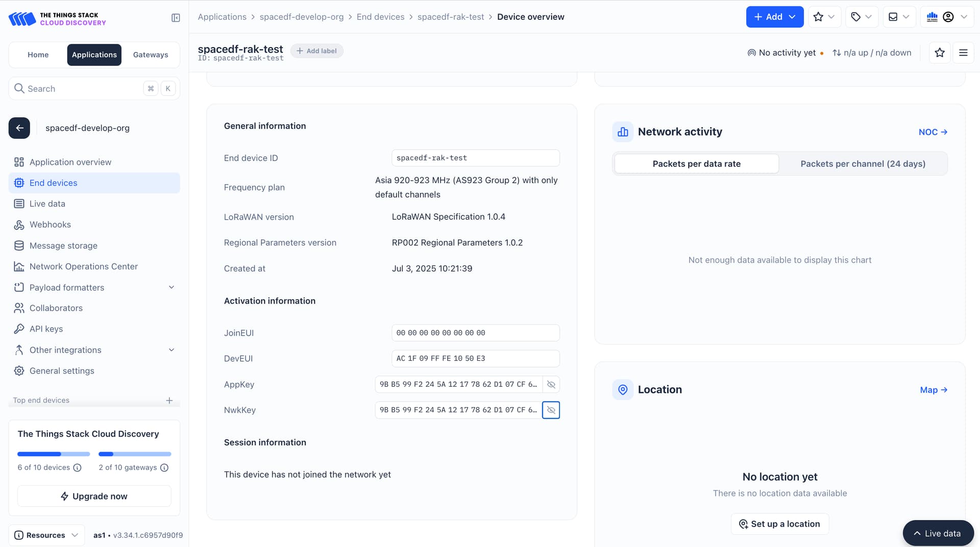Switch to the Gateways tab
This screenshot has height=547, width=980.
pos(151,55)
